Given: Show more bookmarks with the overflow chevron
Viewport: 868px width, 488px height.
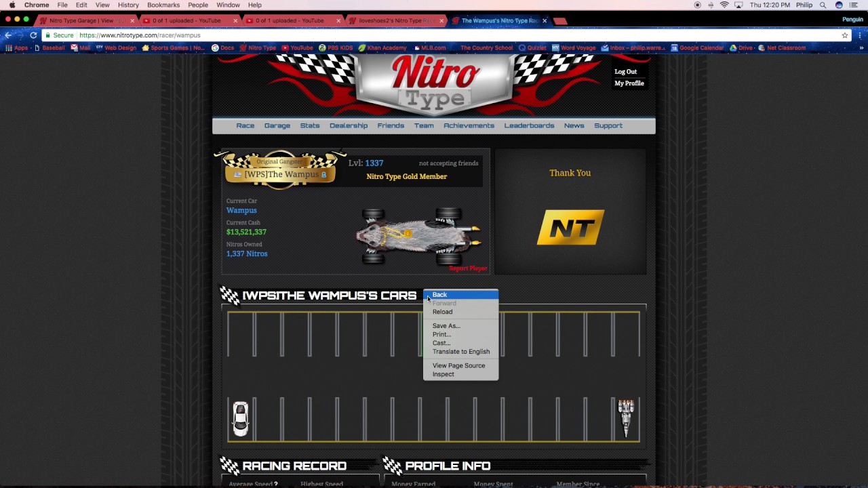Looking at the screenshot, I should (x=862, y=48).
